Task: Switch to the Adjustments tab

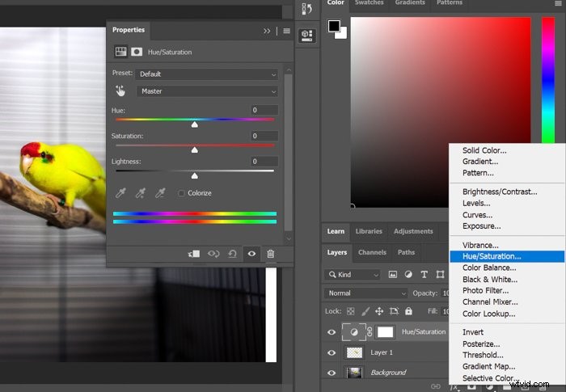Action: (413, 231)
